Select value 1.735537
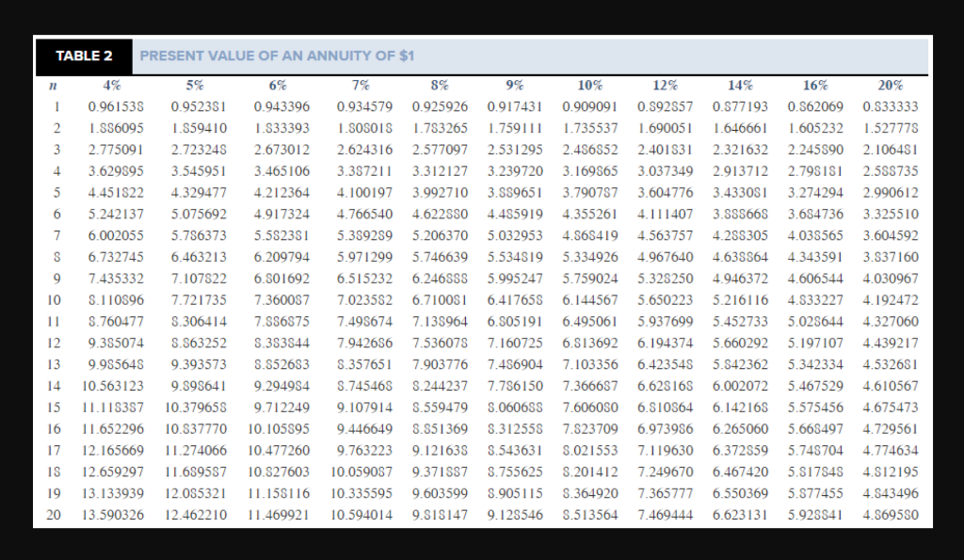 coord(590,129)
